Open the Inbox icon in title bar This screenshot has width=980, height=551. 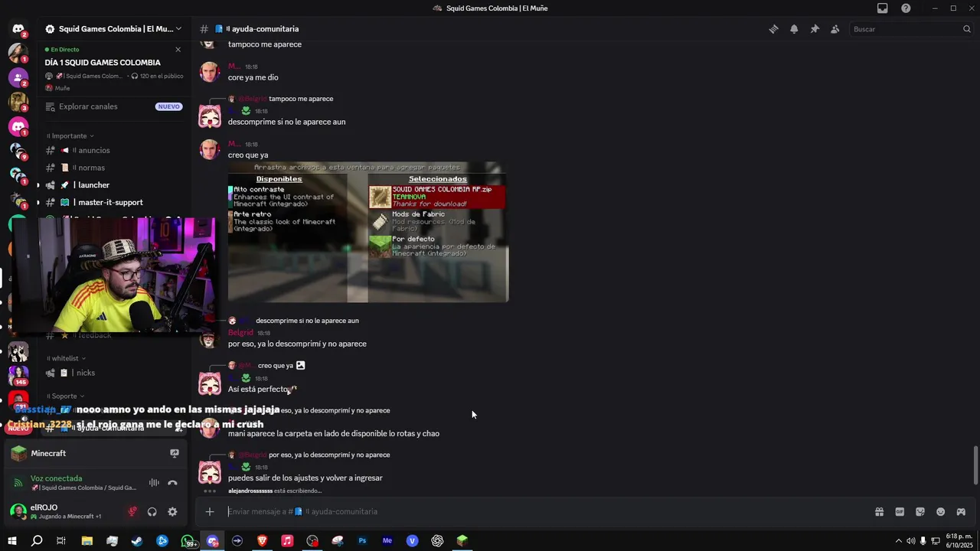tap(883, 8)
